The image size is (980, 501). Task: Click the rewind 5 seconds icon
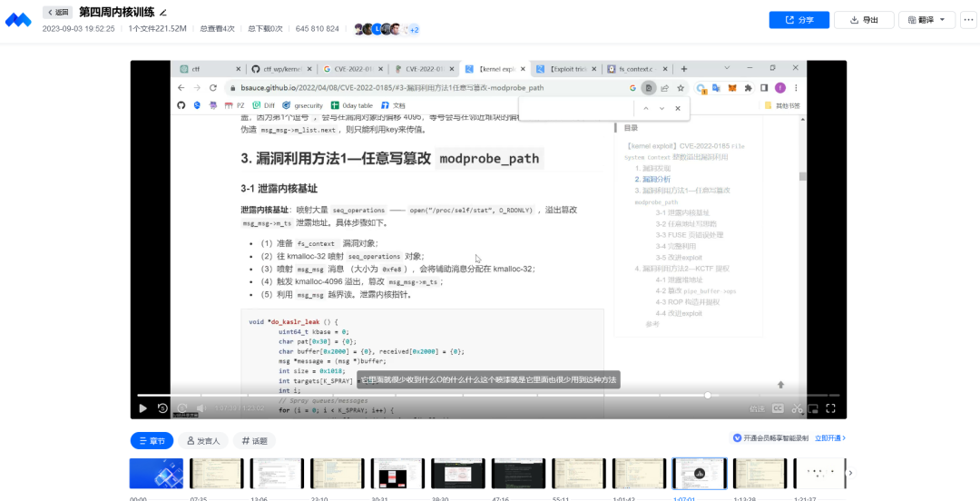pyautogui.click(x=162, y=408)
